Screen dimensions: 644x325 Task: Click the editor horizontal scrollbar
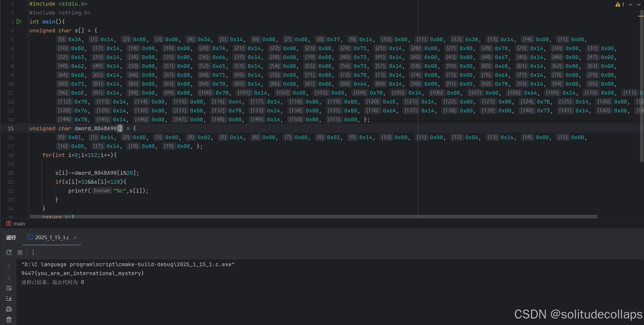point(313,217)
